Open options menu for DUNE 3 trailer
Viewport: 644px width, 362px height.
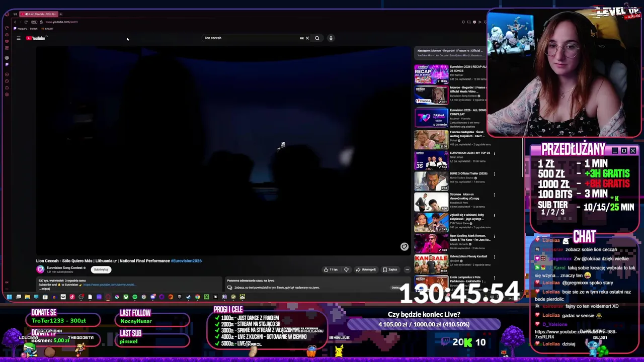tap(494, 174)
